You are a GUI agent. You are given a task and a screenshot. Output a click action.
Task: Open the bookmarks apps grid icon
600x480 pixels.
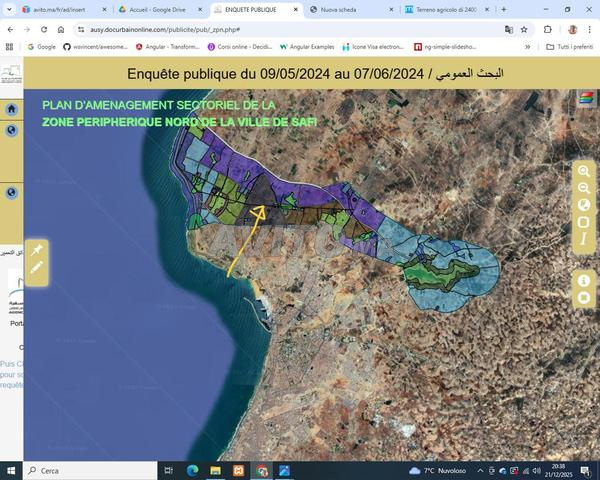tap(10, 47)
